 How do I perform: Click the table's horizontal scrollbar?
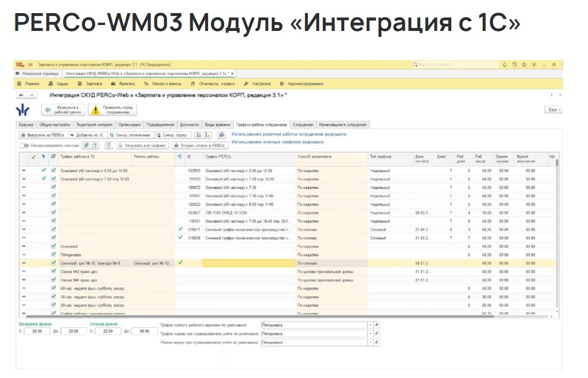pyautogui.click(x=238, y=317)
